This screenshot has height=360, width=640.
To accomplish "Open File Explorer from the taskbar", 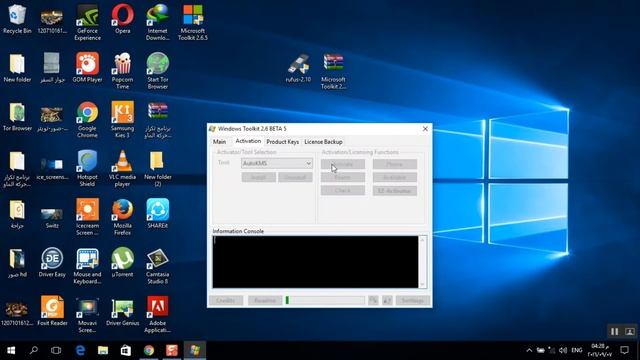I will (x=103, y=350).
